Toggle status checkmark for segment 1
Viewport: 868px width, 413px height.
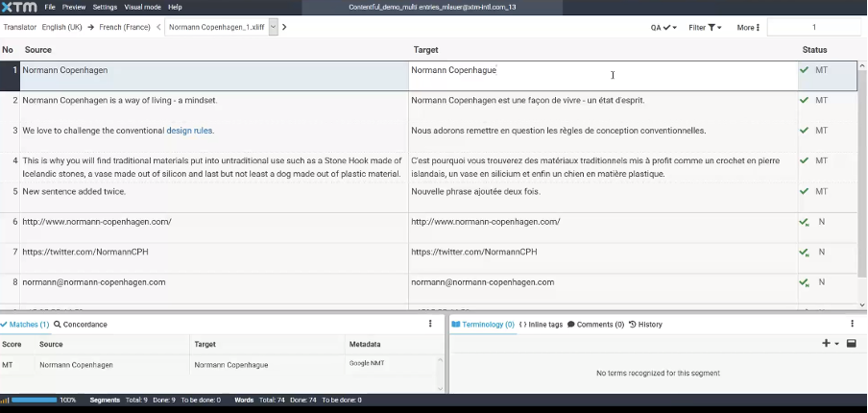coord(804,70)
